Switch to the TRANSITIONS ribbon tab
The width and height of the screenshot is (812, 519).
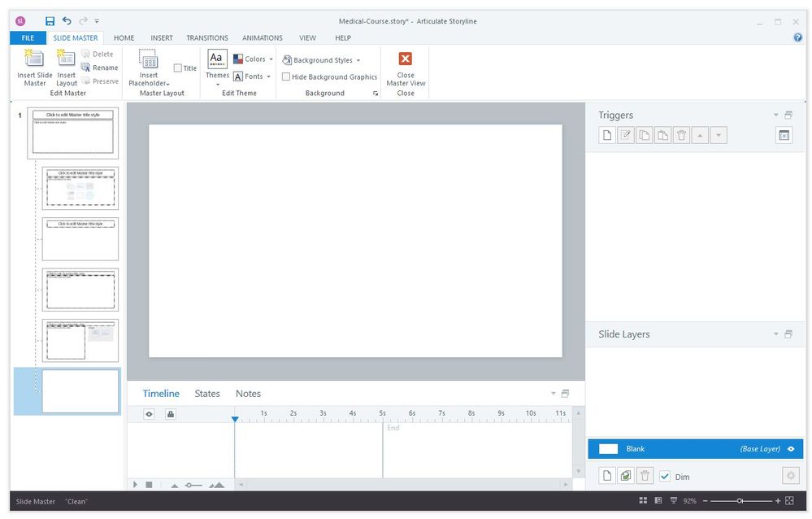[x=207, y=37]
